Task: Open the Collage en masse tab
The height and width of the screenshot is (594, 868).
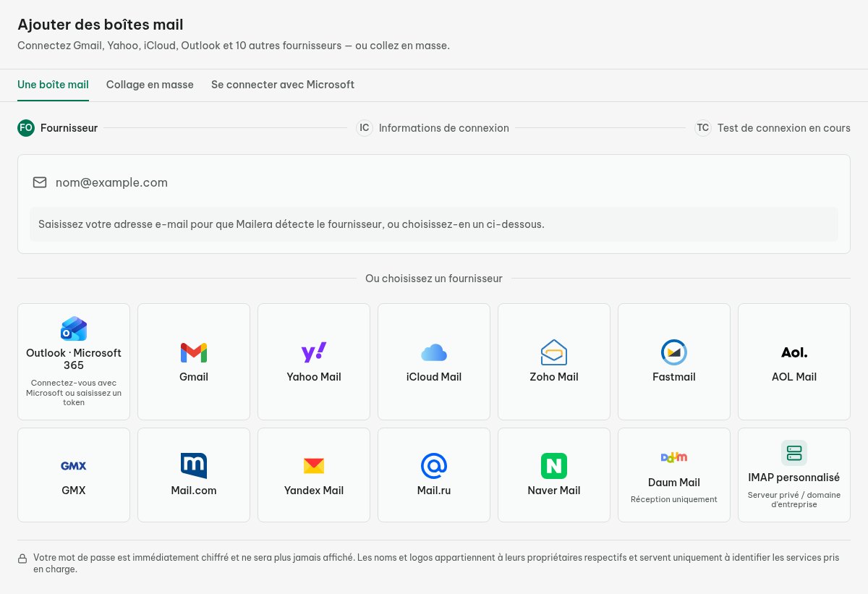Action: pos(150,85)
